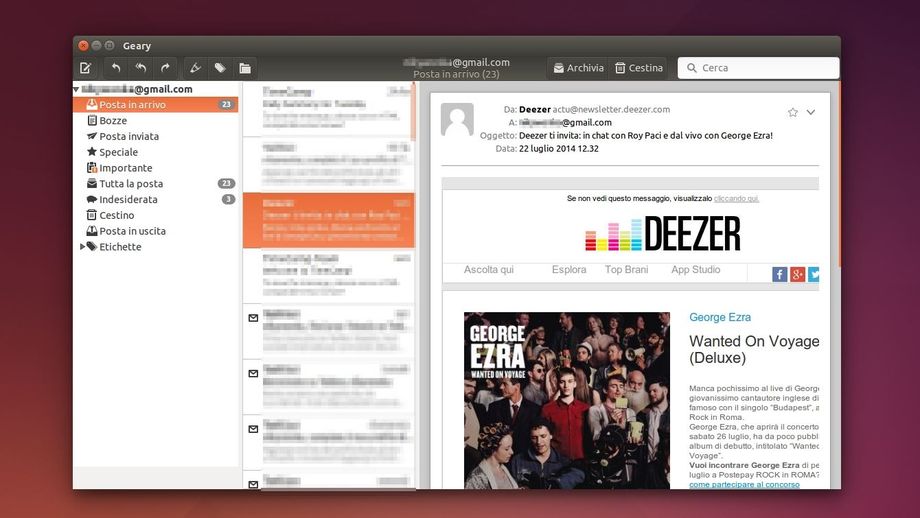Screen dimensions: 920x518
Task: Open the 'Esplora' newsletter tab
Action: point(569,270)
